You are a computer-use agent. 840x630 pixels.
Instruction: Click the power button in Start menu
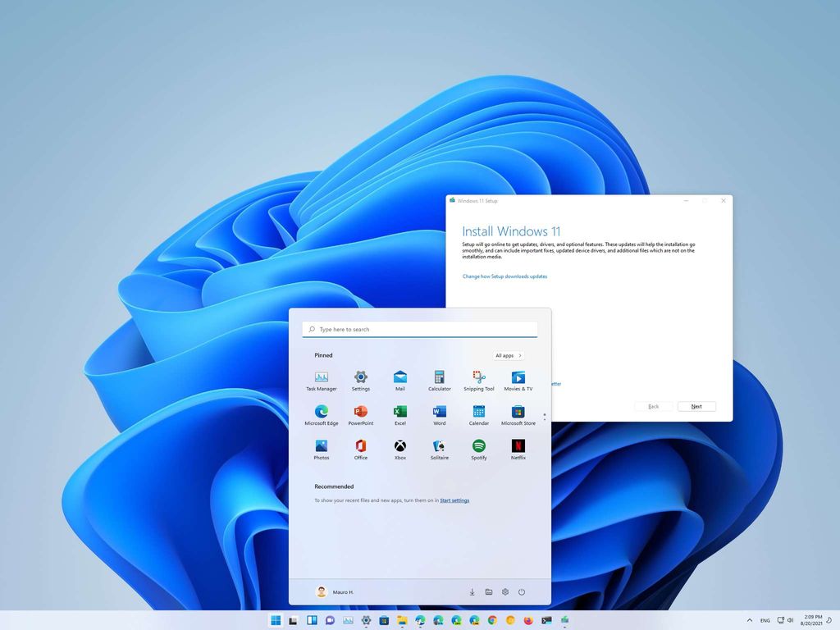[522, 591]
